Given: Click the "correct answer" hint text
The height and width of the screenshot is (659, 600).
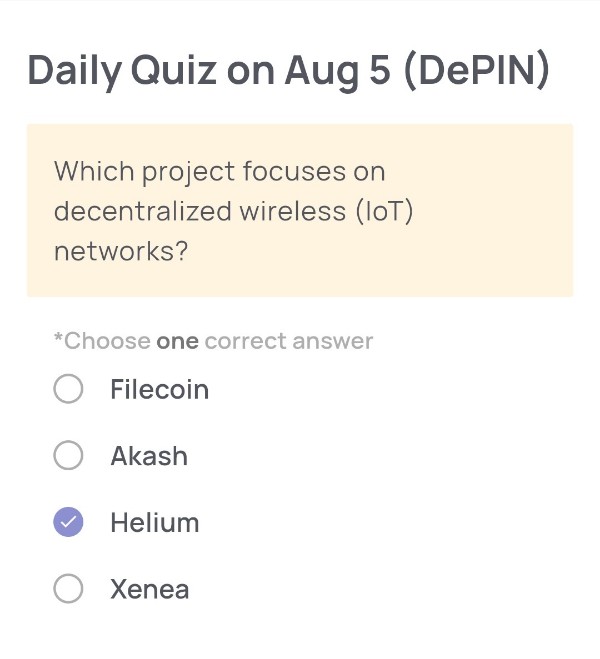Looking at the screenshot, I should pos(289,341).
